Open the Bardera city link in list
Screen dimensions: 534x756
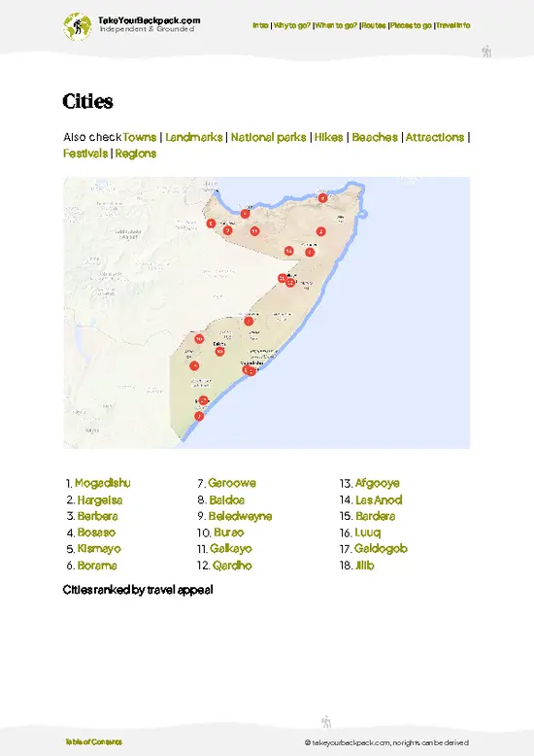(x=376, y=516)
